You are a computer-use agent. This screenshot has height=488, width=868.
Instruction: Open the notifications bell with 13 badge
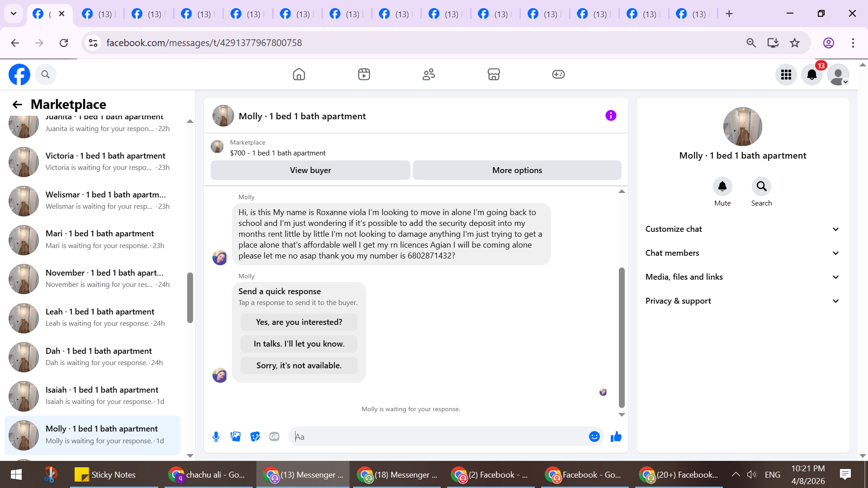pyautogui.click(x=812, y=75)
